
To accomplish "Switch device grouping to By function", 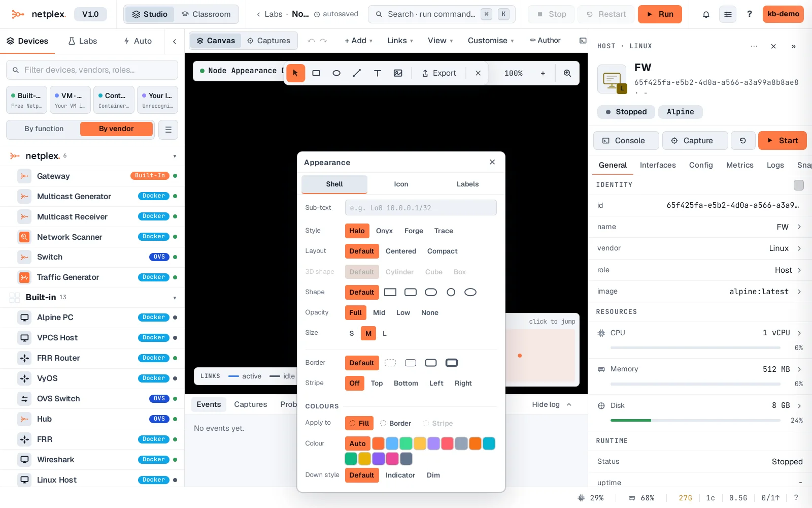I will 44,129.
